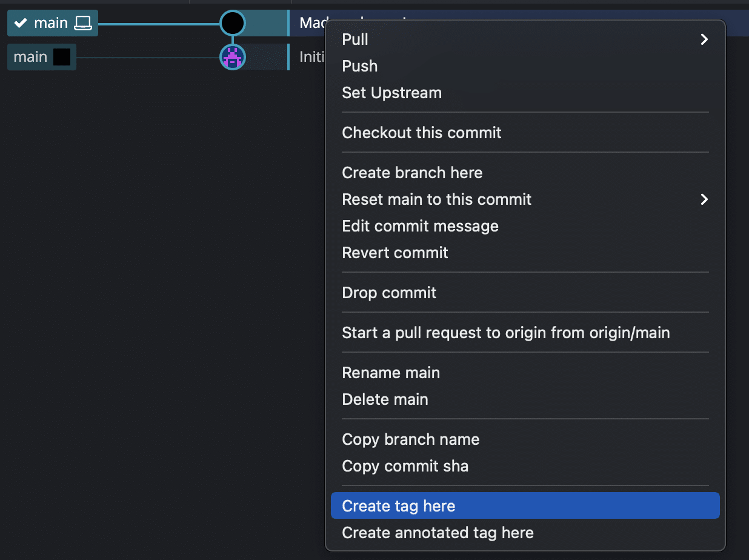Screen dimensions: 749x560
Task: Expand the Reset main to this commit submenu
Action: (x=704, y=199)
